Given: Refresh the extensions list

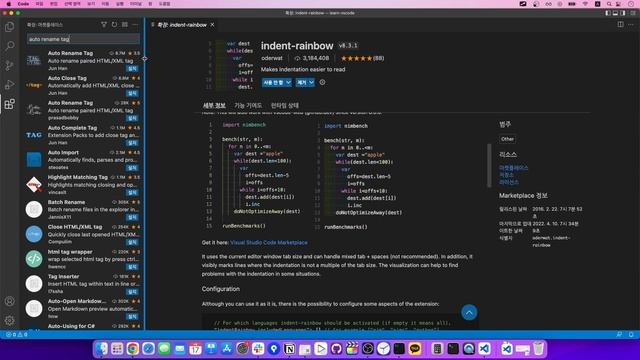Looking at the screenshot, I should [114, 25].
